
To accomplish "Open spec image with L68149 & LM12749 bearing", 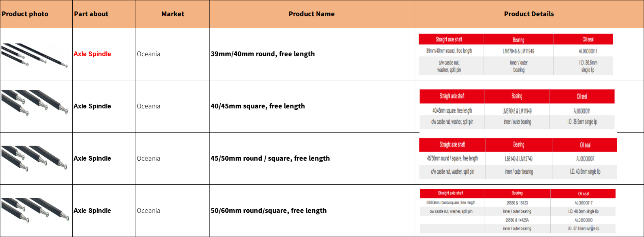I will (x=518, y=158).
